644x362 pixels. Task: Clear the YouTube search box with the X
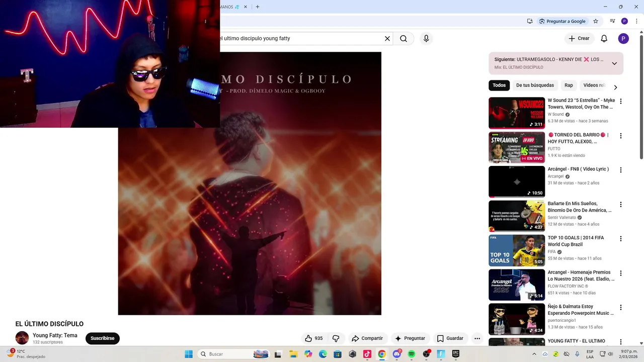click(387, 39)
